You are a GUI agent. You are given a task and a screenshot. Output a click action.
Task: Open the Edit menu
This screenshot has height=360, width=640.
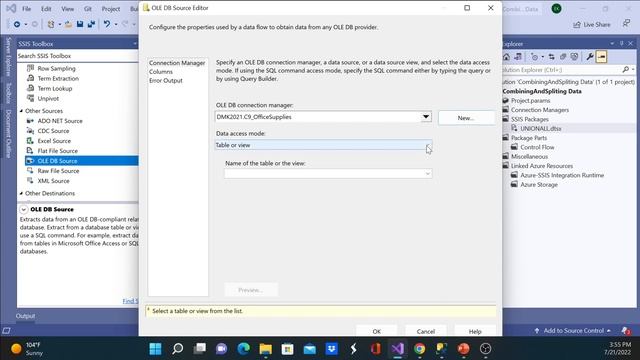46,9
